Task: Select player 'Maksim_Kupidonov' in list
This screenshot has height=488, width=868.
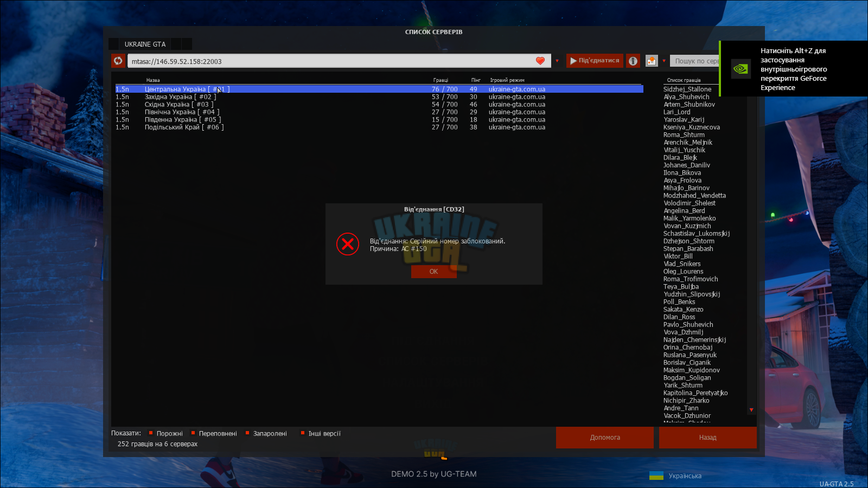Action: point(691,370)
